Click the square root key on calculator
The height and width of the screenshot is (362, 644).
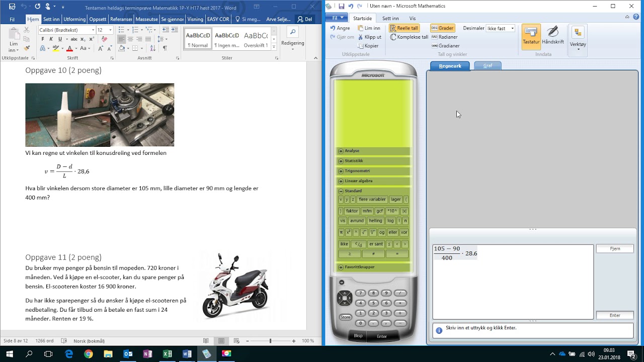pyautogui.click(x=364, y=232)
